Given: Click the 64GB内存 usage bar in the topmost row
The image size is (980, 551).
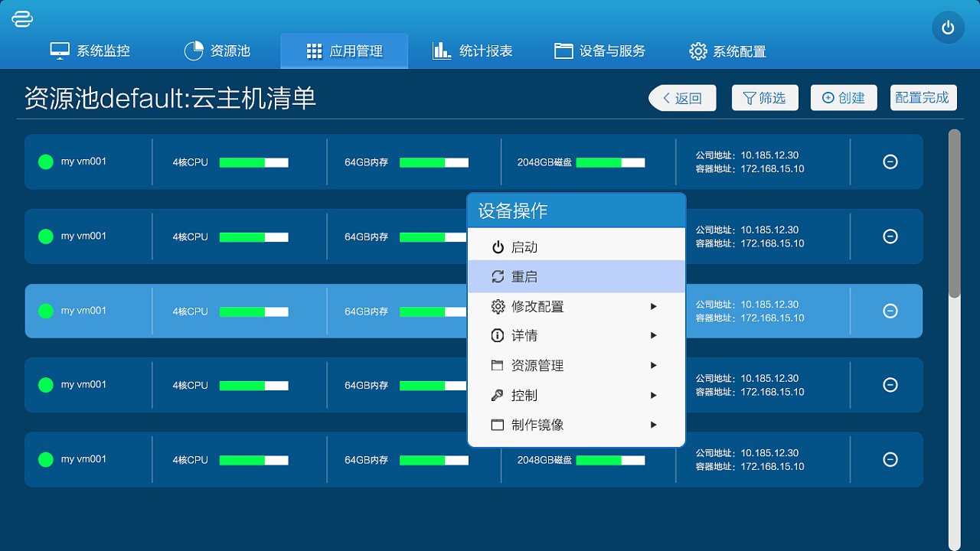Looking at the screenshot, I should tap(434, 162).
